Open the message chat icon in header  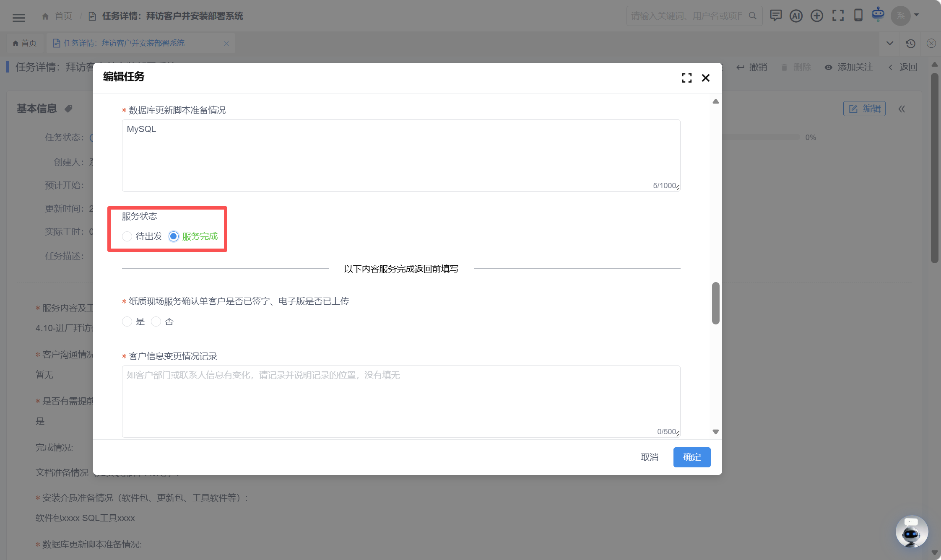tap(776, 16)
